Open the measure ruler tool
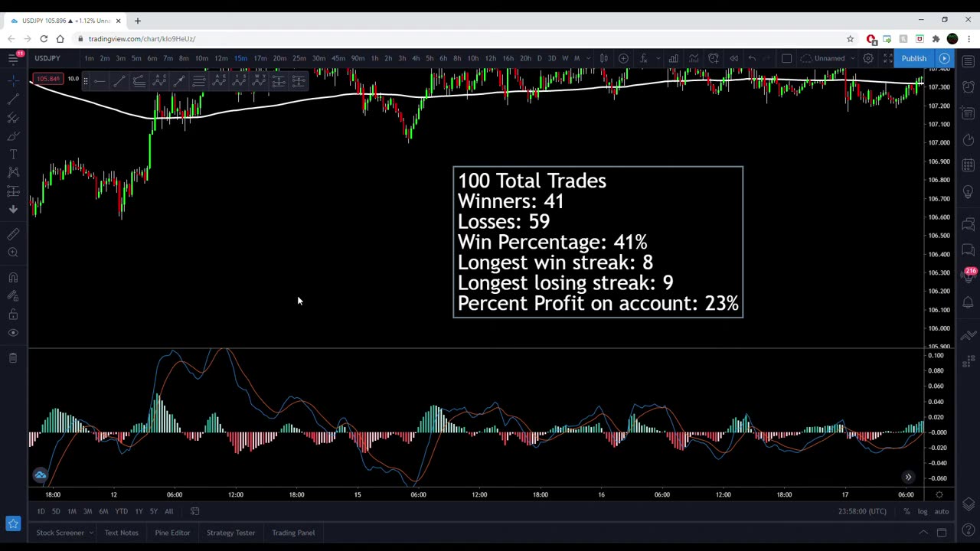980x551 pixels. [13, 234]
